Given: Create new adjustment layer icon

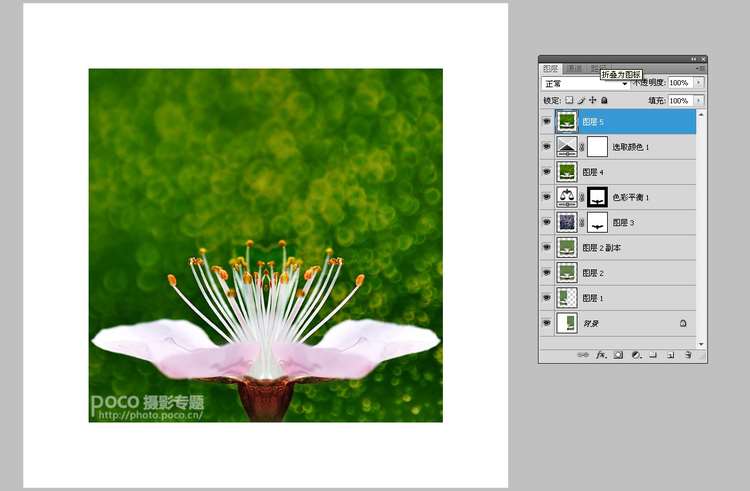Looking at the screenshot, I should point(636,354).
